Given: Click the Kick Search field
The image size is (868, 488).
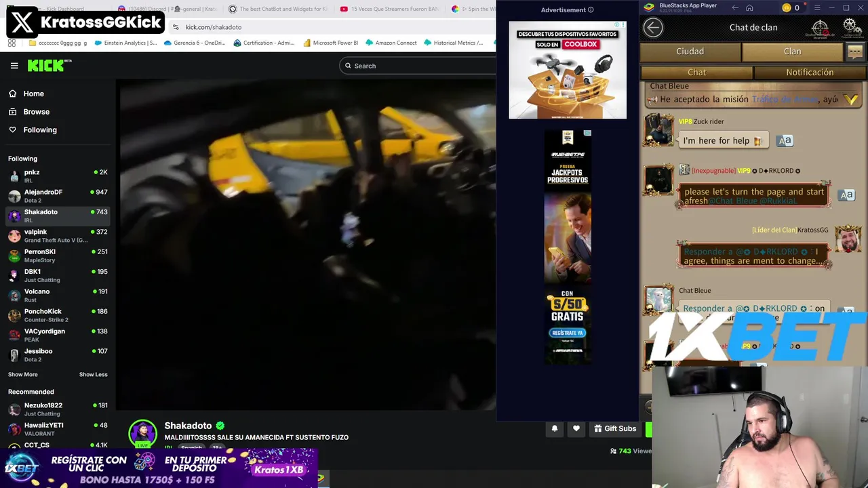Looking at the screenshot, I should point(418,66).
